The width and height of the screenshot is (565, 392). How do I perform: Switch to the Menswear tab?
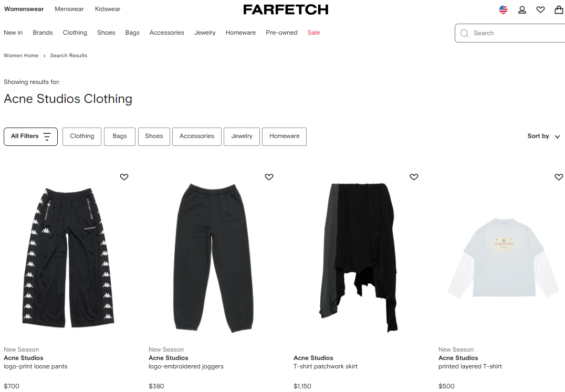[x=69, y=9]
